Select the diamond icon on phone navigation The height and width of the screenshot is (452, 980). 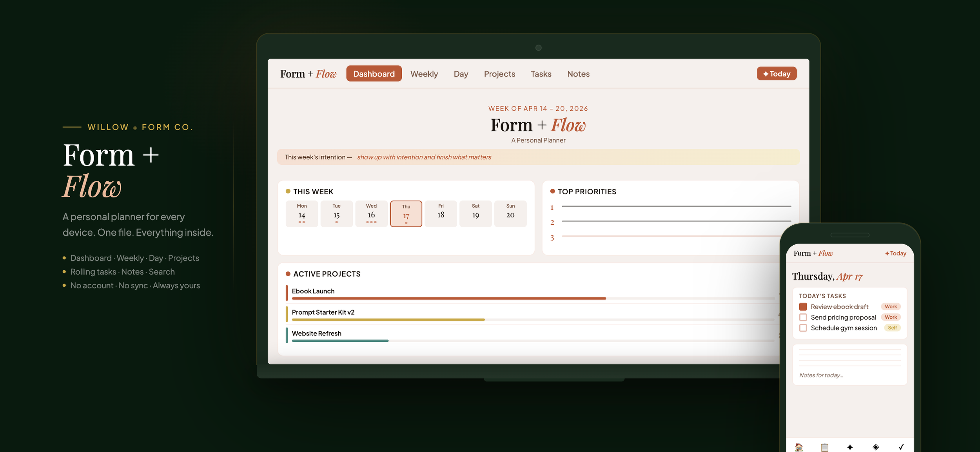coord(876,447)
